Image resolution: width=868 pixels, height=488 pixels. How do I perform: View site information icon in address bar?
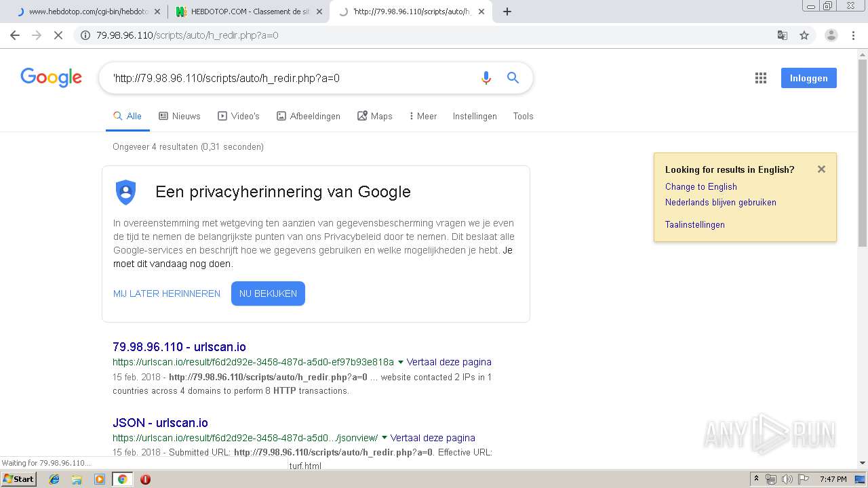pos(85,35)
